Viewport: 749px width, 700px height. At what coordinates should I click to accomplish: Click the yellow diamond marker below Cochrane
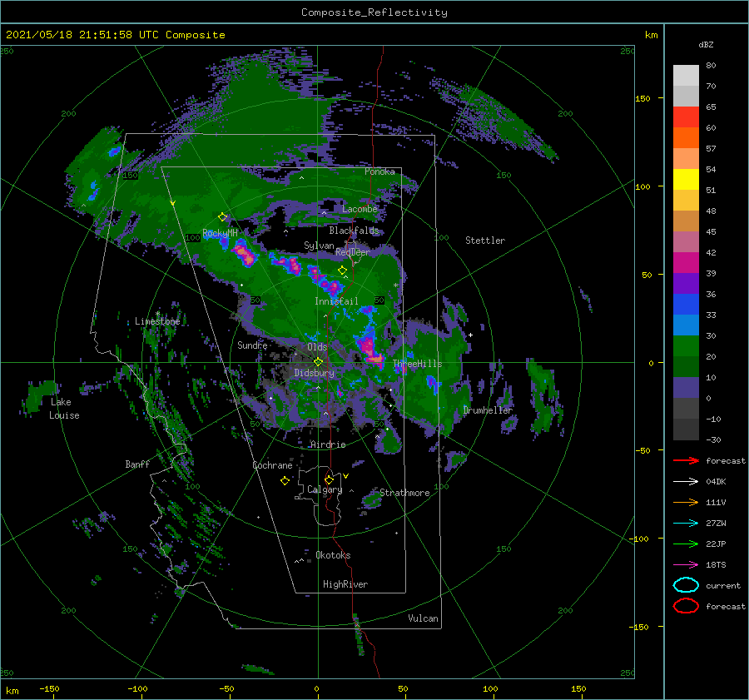click(285, 480)
